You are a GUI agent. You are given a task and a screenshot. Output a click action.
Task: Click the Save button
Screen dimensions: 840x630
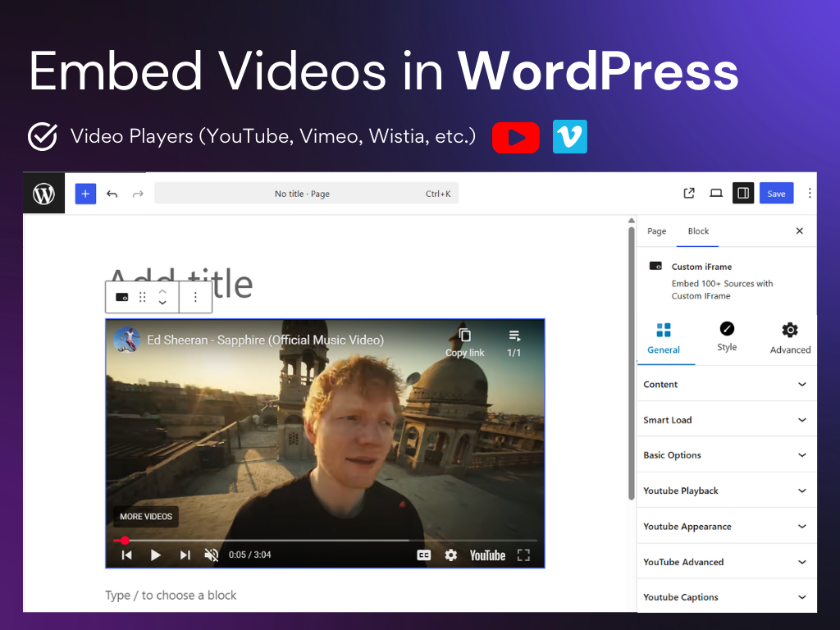[776, 194]
